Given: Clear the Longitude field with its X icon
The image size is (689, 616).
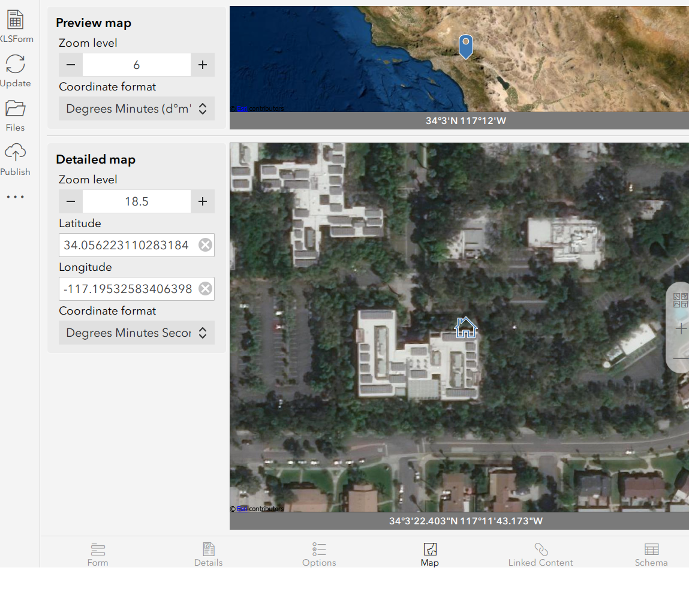Looking at the screenshot, I should 205,288.
